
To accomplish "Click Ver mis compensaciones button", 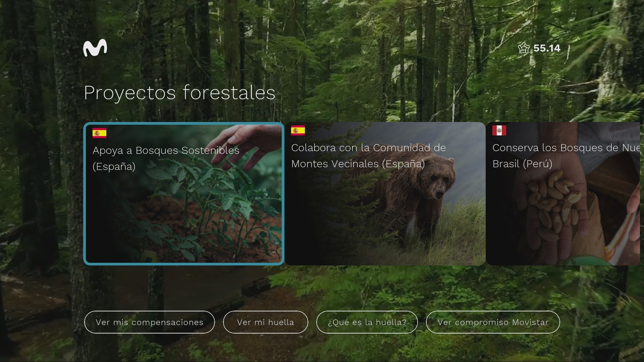I will pyautogui.click(x=150, y=322).
